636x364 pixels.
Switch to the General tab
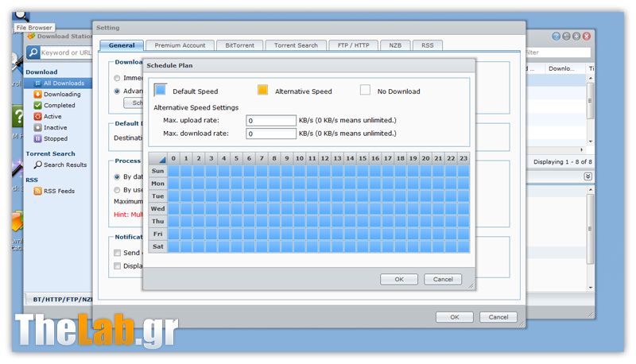[122, 45]
